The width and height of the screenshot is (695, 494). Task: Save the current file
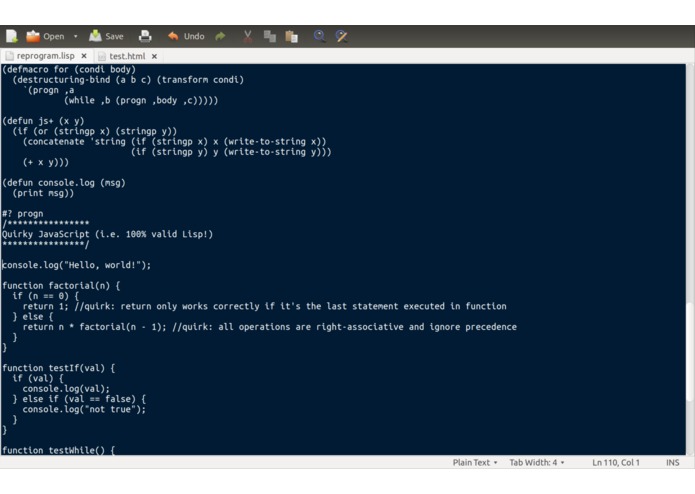click(x=106, y=36)
